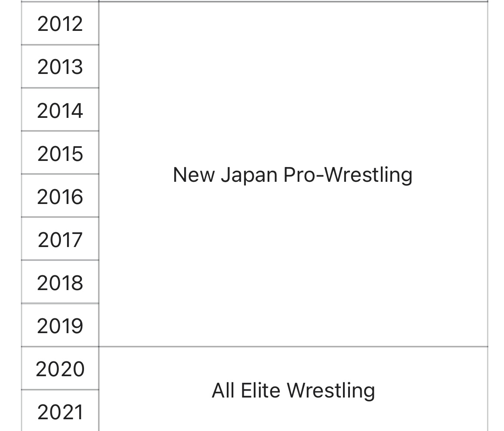Click the word "All" in the bottom cell
The width and height of the screenshot is (504, 431).
click(223, 390)
